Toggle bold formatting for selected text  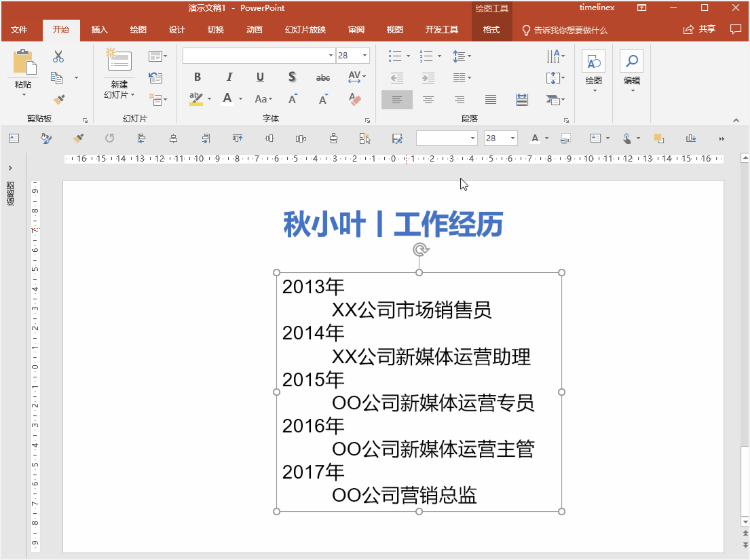pos(197,77)
